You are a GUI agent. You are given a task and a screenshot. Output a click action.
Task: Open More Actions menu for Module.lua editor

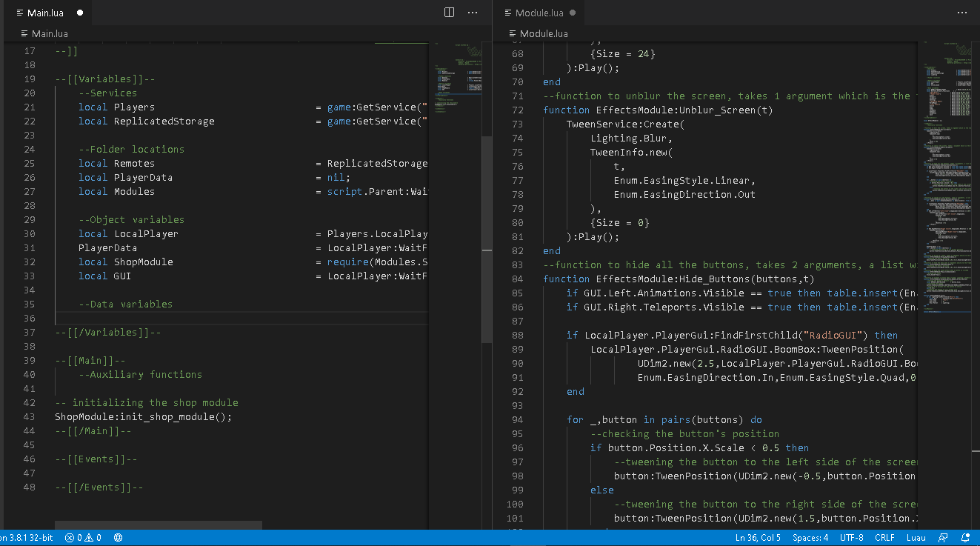click(x=961, y=13)
